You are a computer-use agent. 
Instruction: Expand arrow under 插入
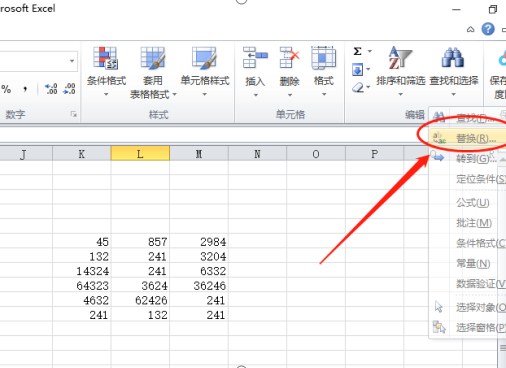point(256,95)
